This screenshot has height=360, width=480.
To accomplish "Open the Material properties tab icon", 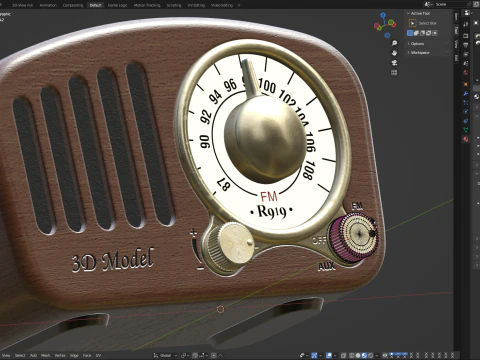I will point(466,139).
